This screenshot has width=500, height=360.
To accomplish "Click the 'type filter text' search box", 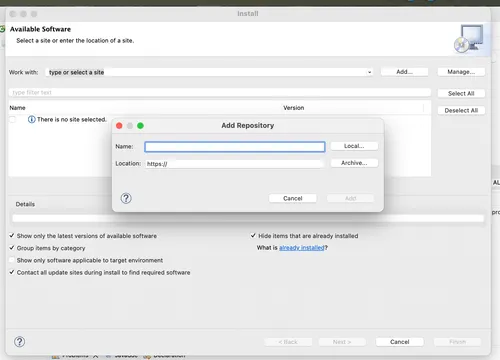I will (x=220, y=92).
